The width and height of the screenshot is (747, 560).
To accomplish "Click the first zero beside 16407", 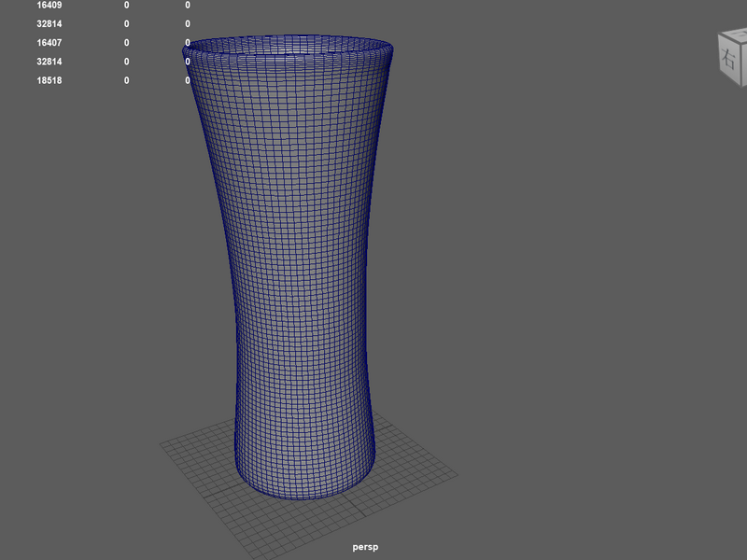I will [x=126, y=43].
